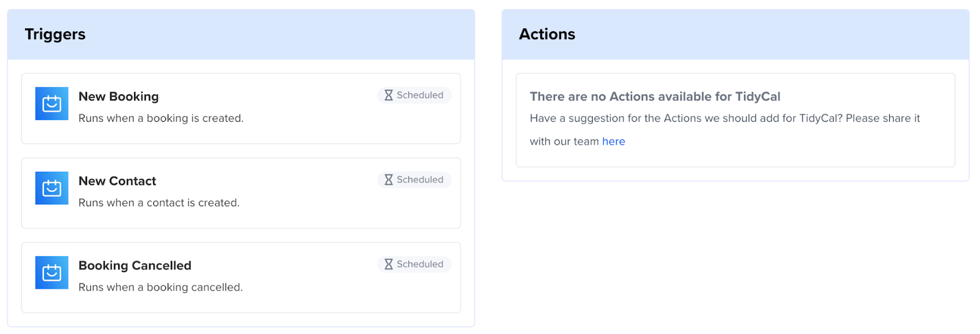Click 'Runs when a booking is created' description
Viewport: 980px width, 334px height.
click(x=161, y=118)
